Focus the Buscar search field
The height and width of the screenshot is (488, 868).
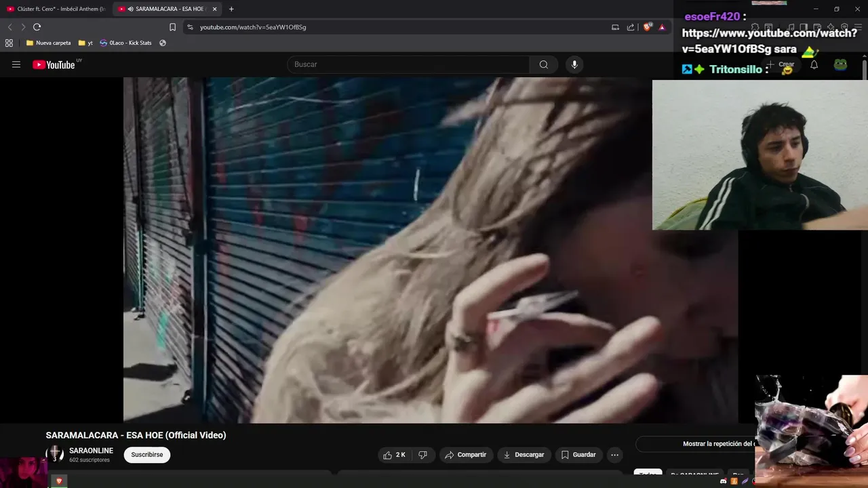pos(409,64)
